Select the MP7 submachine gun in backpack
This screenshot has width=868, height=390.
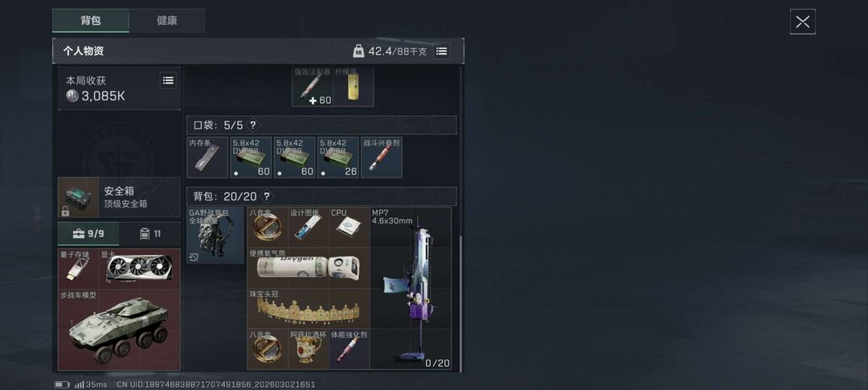[410, 288]
